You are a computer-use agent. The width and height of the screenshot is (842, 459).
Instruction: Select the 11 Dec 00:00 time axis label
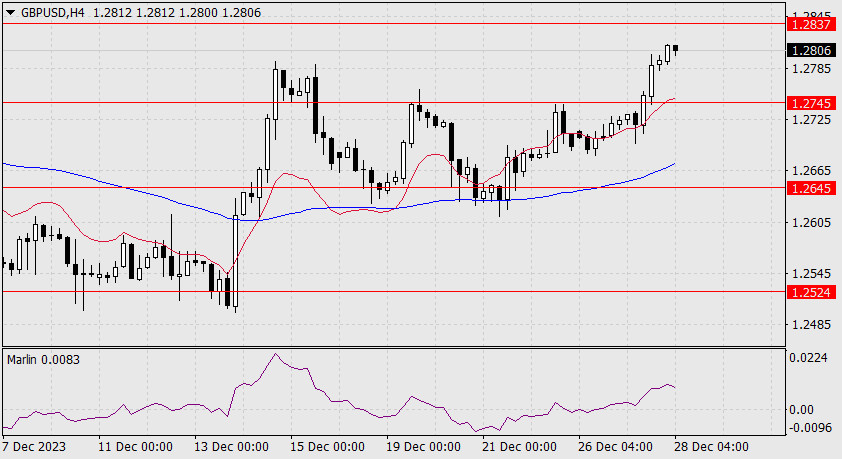click(135, 447)
